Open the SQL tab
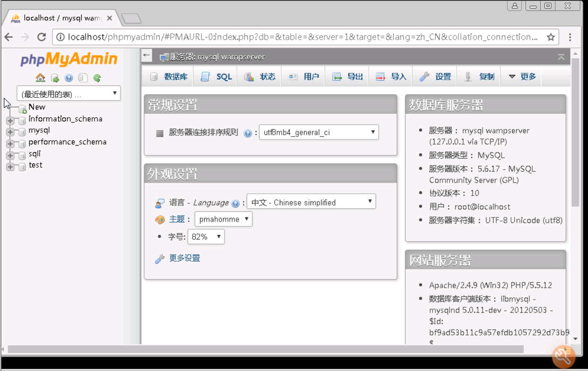 pyautogui.click(x=216, y=77)
